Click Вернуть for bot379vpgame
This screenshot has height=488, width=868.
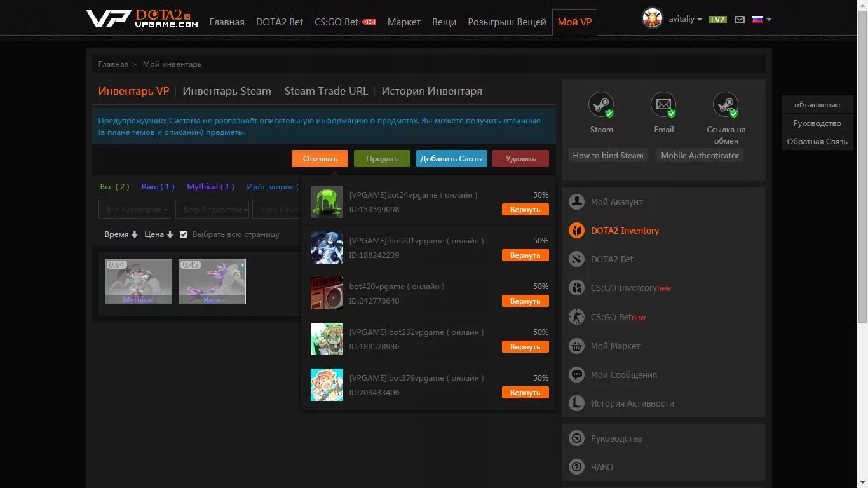525,393
